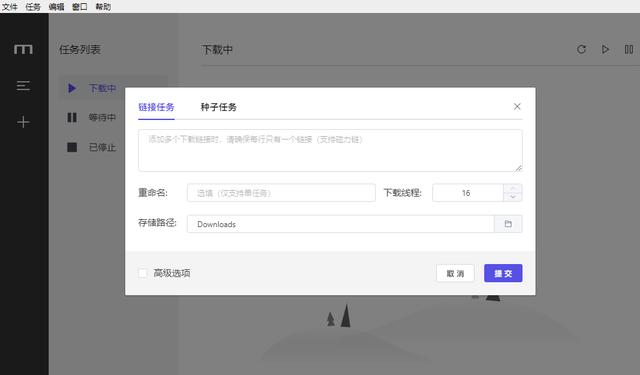Click the 任务列表 heading text

(80, 50)
